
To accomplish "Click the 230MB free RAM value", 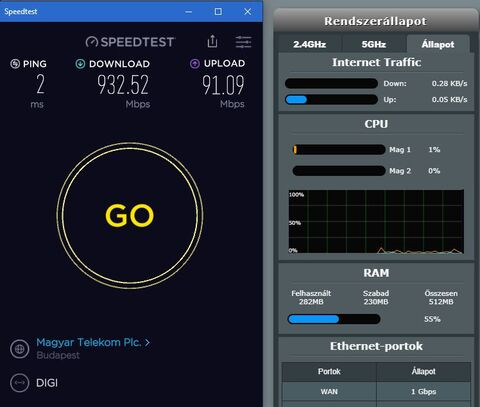I will [x=376, y=302].
